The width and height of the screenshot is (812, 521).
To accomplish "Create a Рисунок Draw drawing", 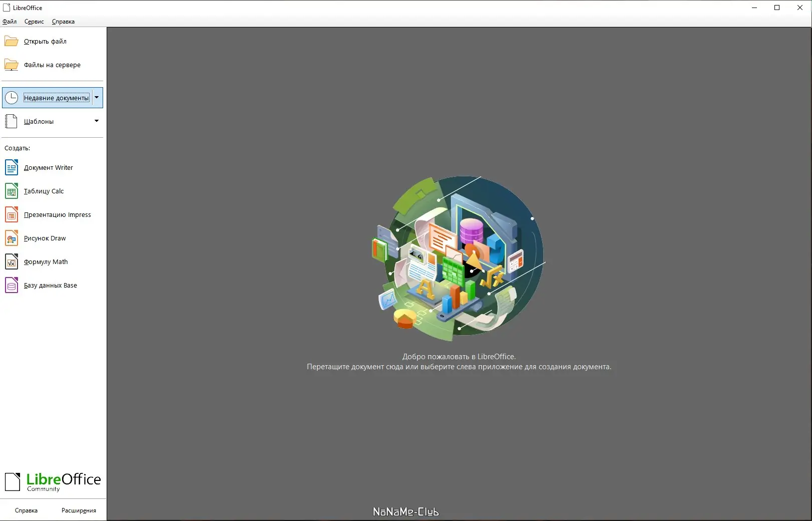I will coord(45,238).
